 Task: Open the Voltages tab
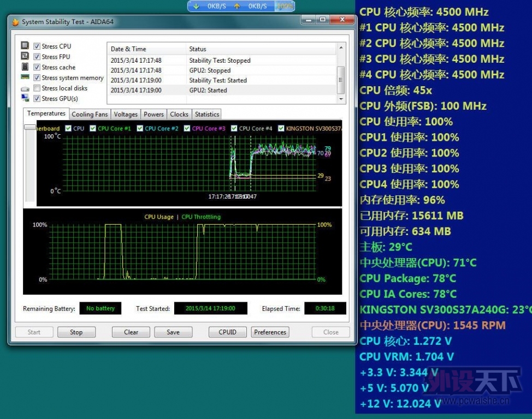click(x=126, y=114)
